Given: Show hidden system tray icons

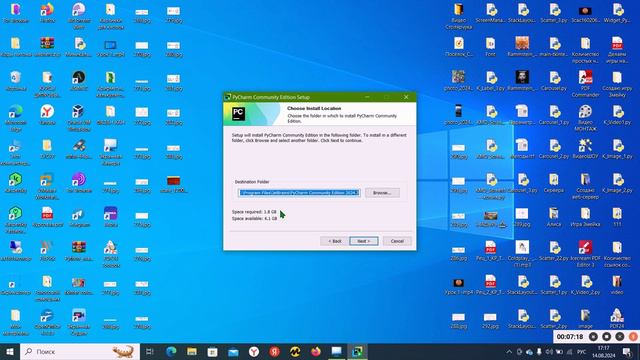Looking at the screenshot, I should [509, 352].
